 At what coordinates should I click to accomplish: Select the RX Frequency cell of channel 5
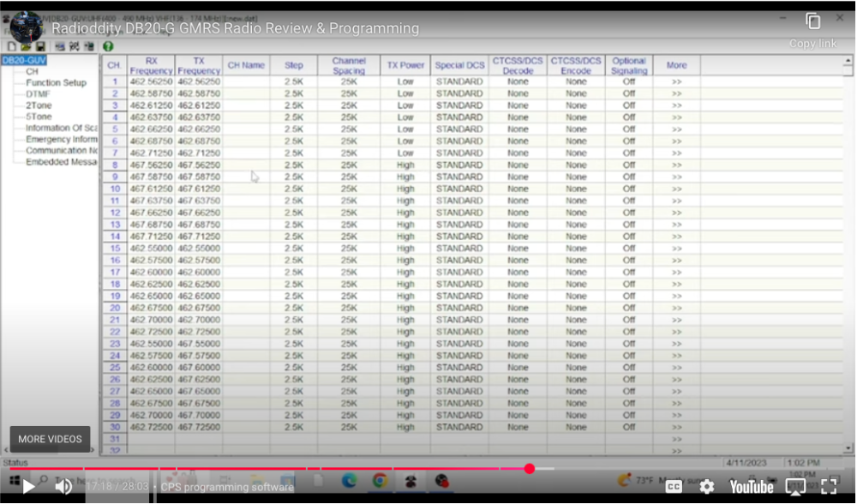(x=152, y=129)
